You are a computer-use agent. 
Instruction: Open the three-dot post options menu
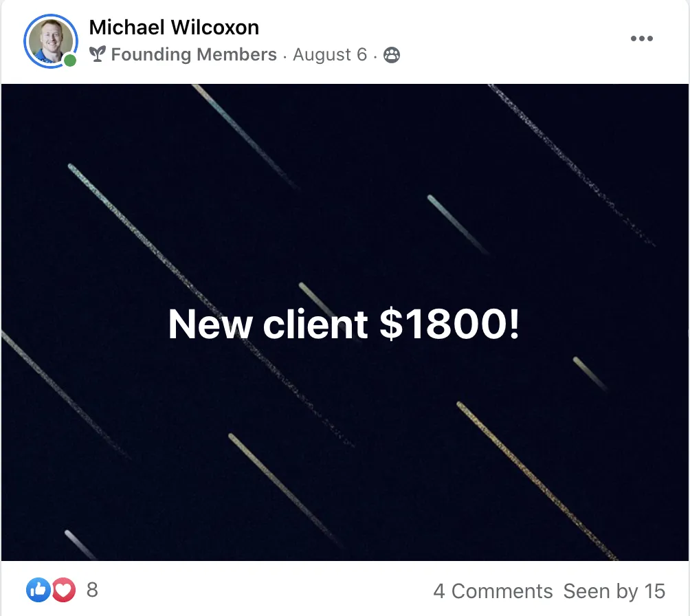point(641,38)
